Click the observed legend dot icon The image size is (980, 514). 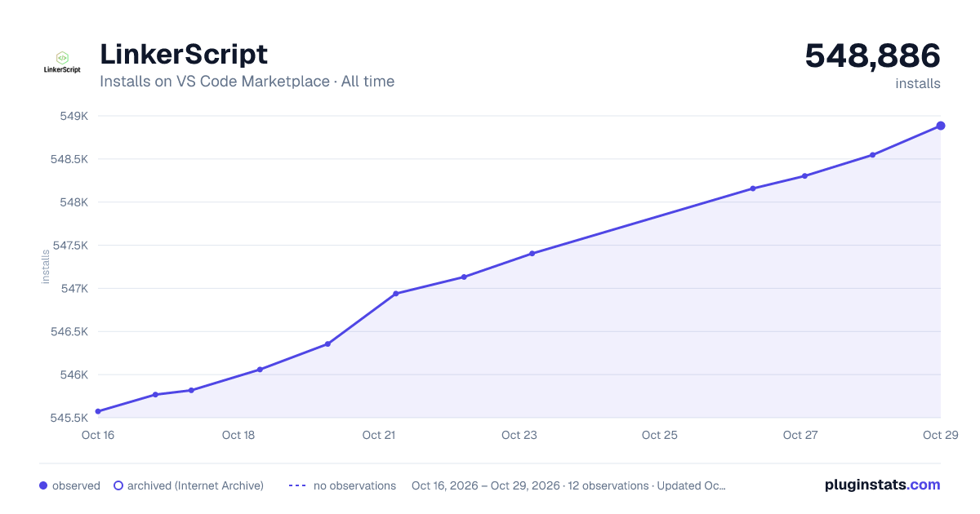tap(43, 485)
